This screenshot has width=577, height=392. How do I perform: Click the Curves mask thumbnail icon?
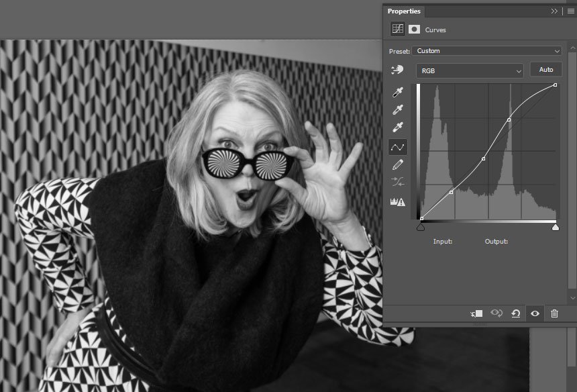pos(413,30)
